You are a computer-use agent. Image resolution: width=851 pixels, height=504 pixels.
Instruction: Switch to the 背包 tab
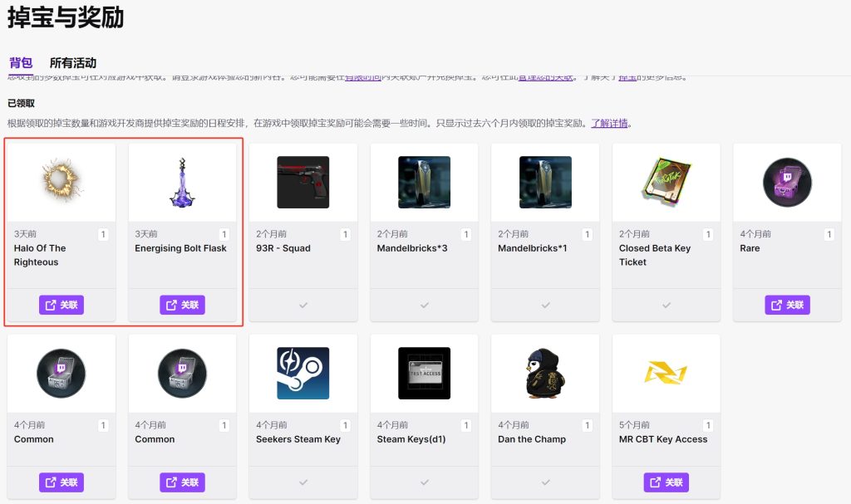(x=21, y=63)
